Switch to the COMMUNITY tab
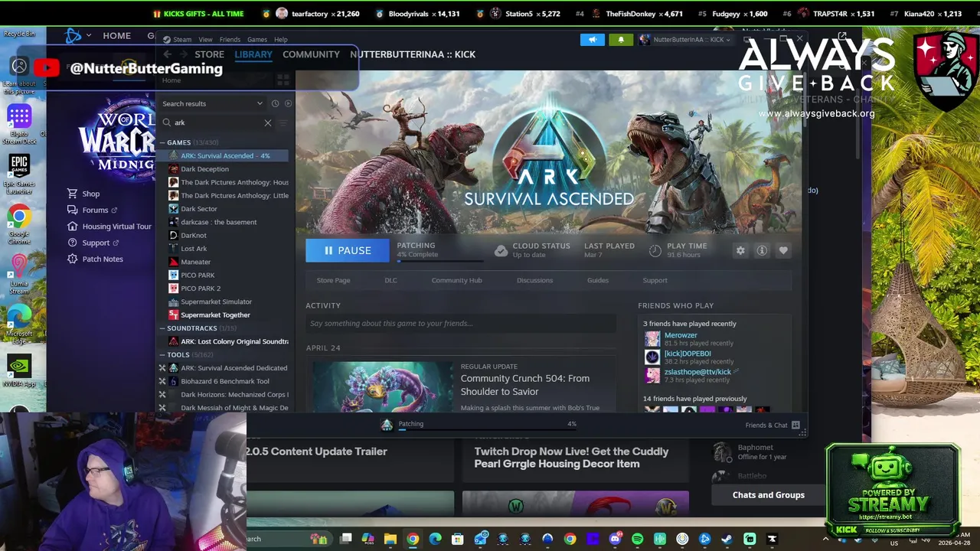 tap(311, 54)
